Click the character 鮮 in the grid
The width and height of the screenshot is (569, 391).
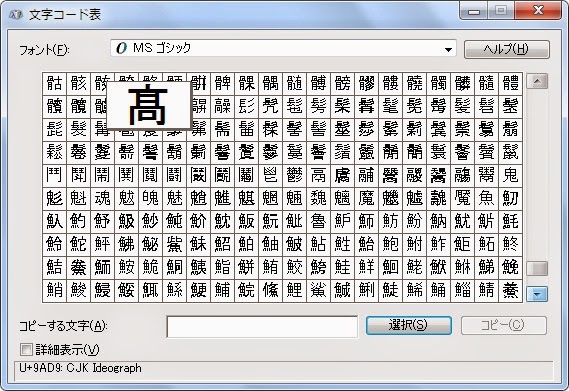click(367, 267)
